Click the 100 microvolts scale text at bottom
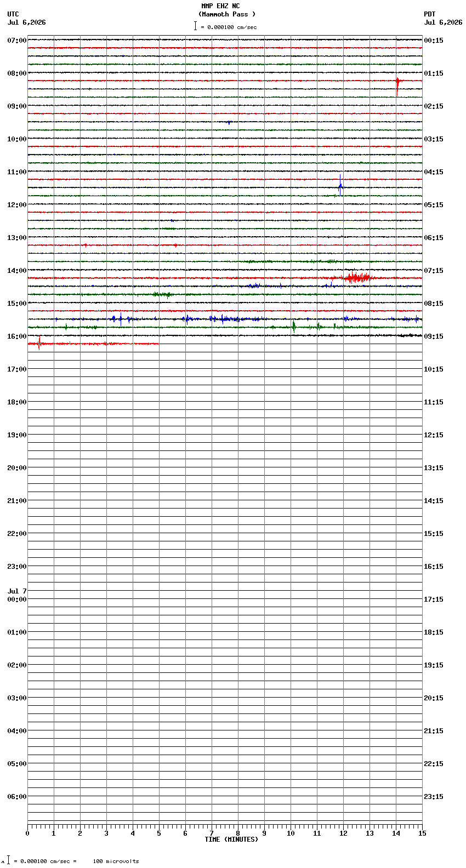This screenshot has width=466, height=868. 116,861
